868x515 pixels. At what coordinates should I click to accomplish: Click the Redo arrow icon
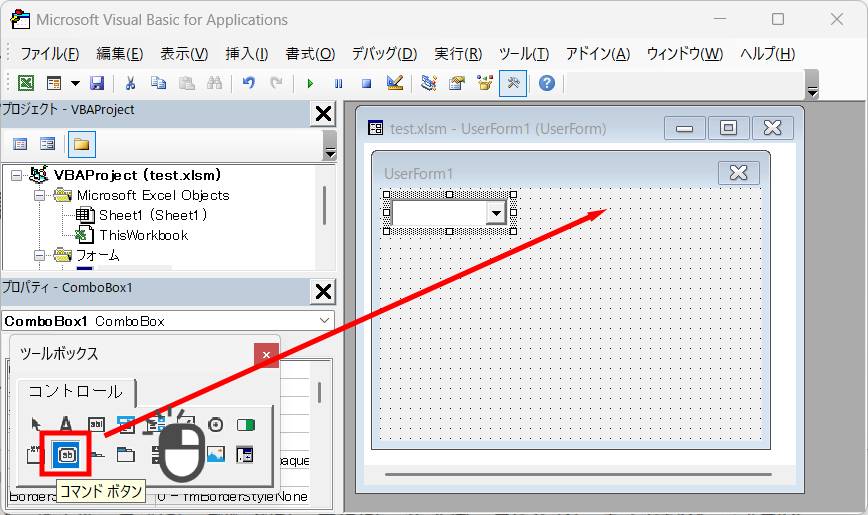pos(276,84)
